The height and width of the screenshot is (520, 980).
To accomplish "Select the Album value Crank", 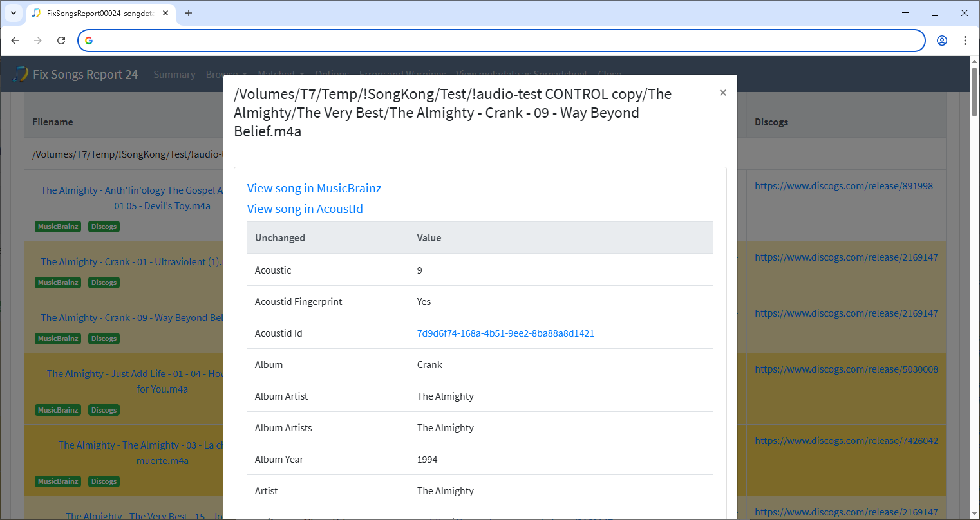I will (x=429, y=365).
